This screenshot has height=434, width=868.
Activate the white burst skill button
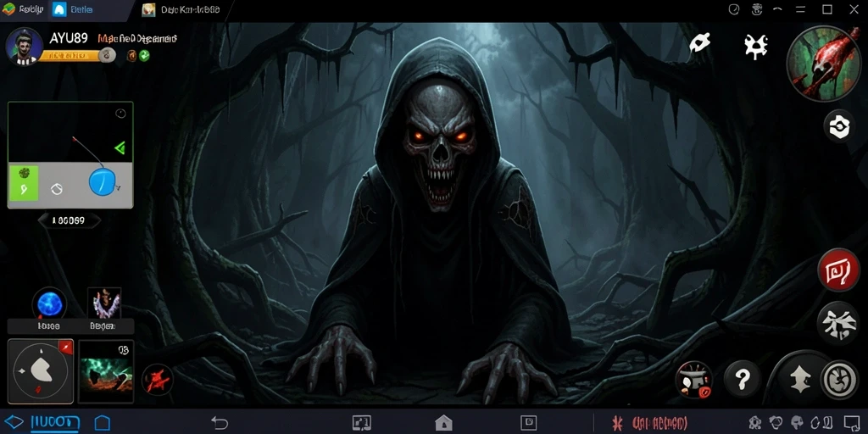[x=839, y=323]
